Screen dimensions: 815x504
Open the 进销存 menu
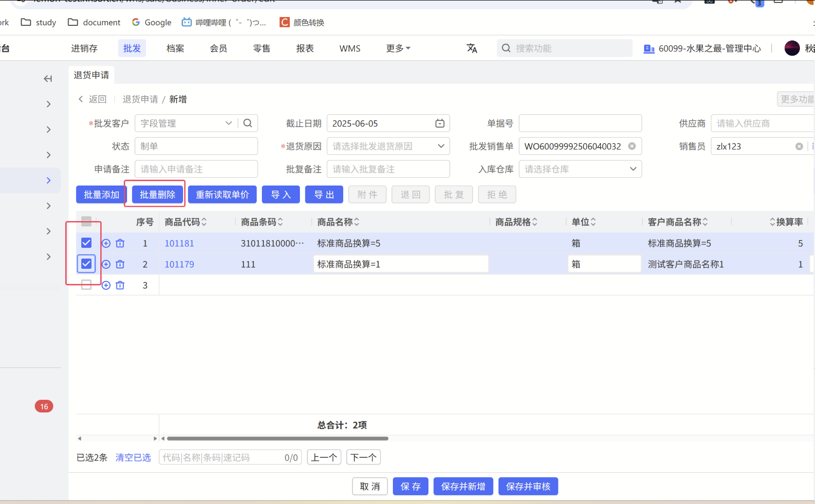tap(84, 48)
